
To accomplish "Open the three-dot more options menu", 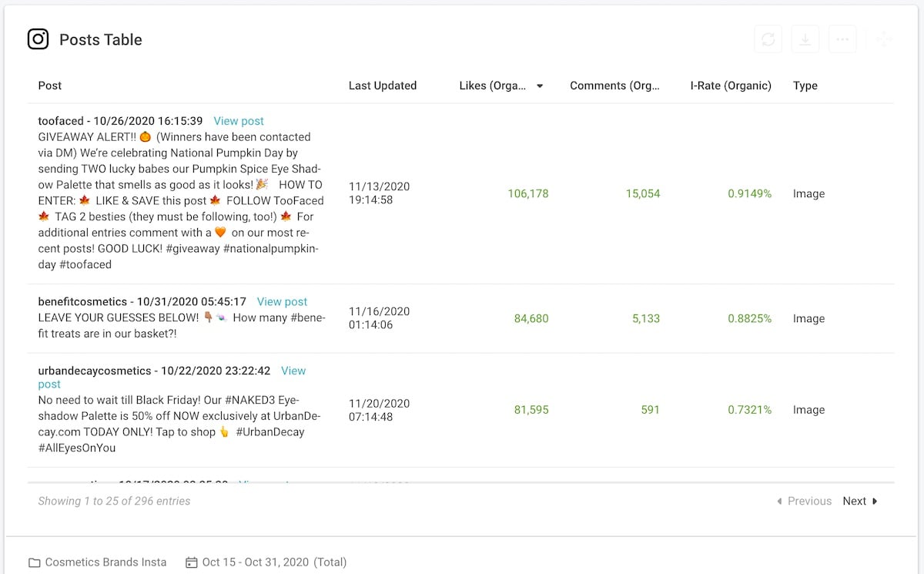I will point(842,39).
